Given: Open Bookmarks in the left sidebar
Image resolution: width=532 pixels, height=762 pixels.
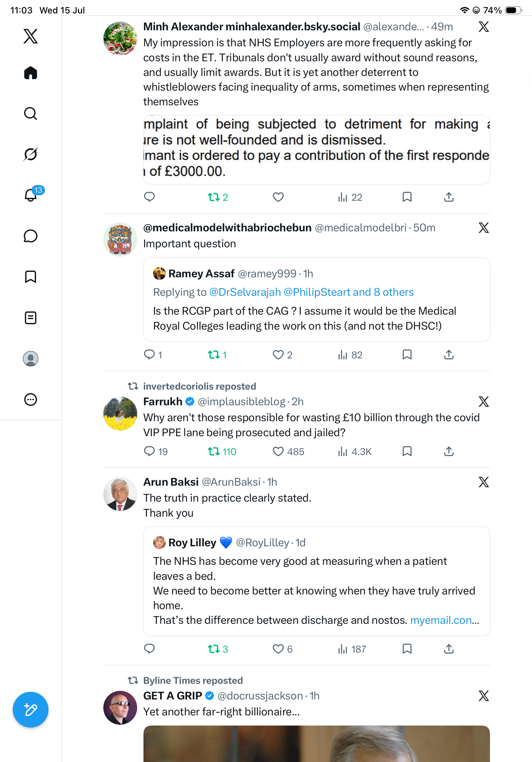Looking at the screenshot, I should (31, 277).
